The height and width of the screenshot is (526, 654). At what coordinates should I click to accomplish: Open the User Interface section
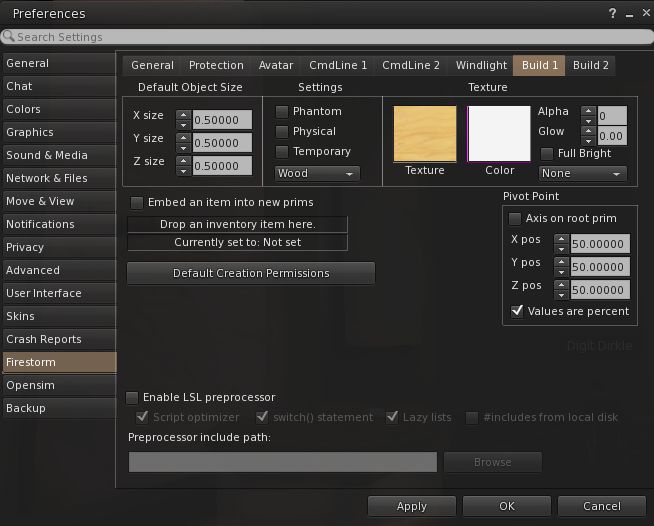point(59,293)
